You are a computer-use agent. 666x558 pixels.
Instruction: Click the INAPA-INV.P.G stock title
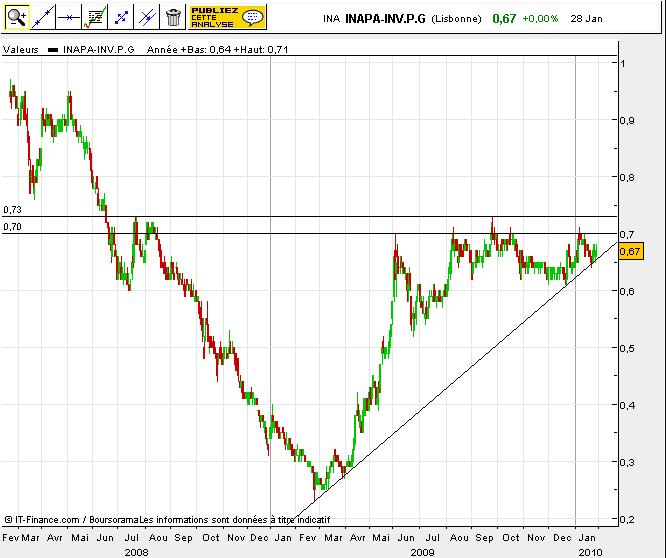click(x=385, y=19)
